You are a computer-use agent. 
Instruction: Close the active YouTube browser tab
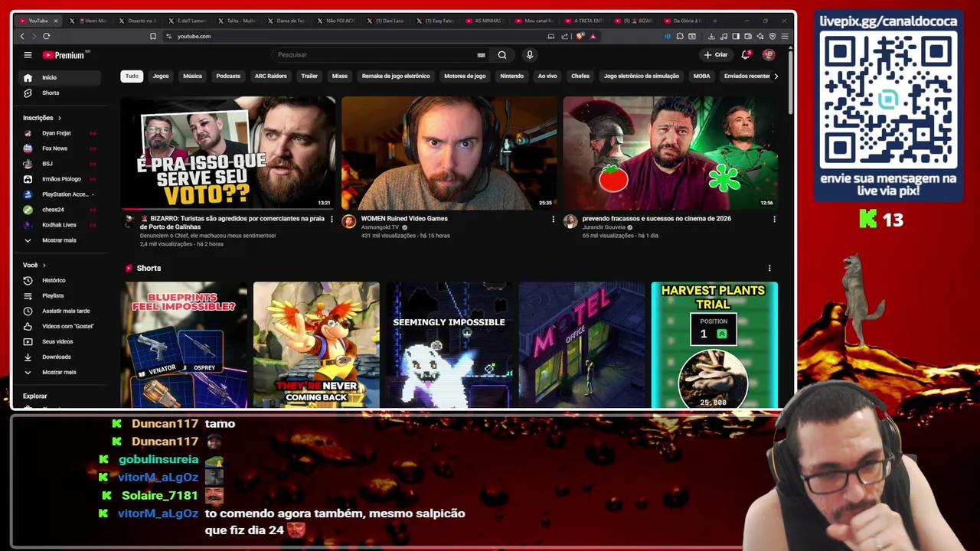tap(56, 21)
